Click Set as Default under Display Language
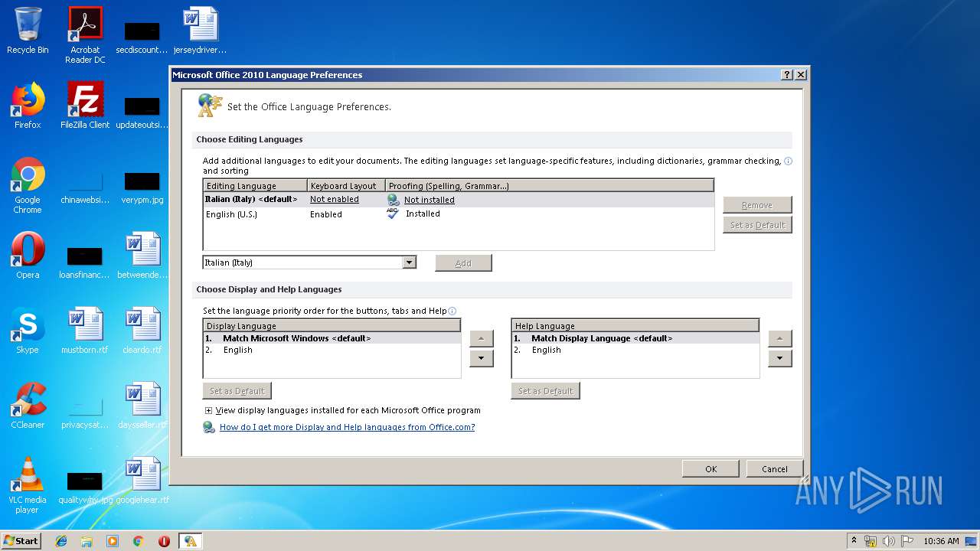Screen dimensions: 980x551 237,391
